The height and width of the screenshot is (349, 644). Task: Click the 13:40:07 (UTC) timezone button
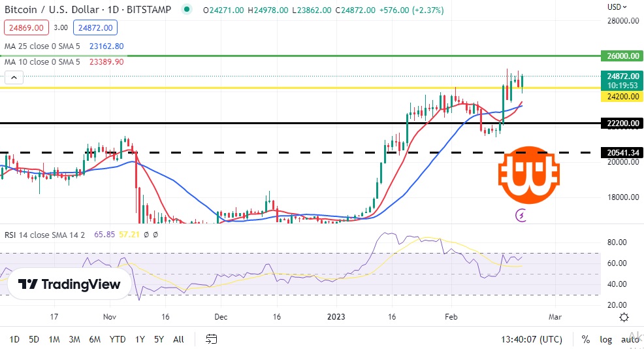point(532,340)
